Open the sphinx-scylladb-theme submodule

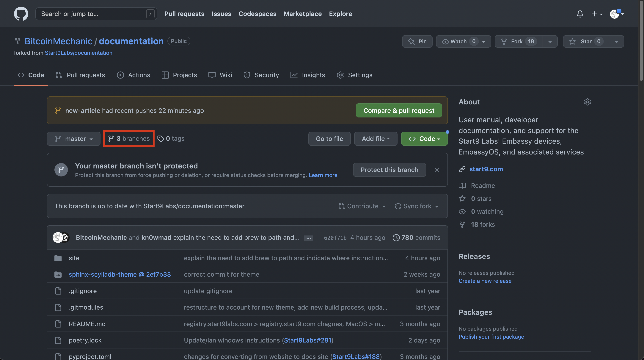[120, 274]
